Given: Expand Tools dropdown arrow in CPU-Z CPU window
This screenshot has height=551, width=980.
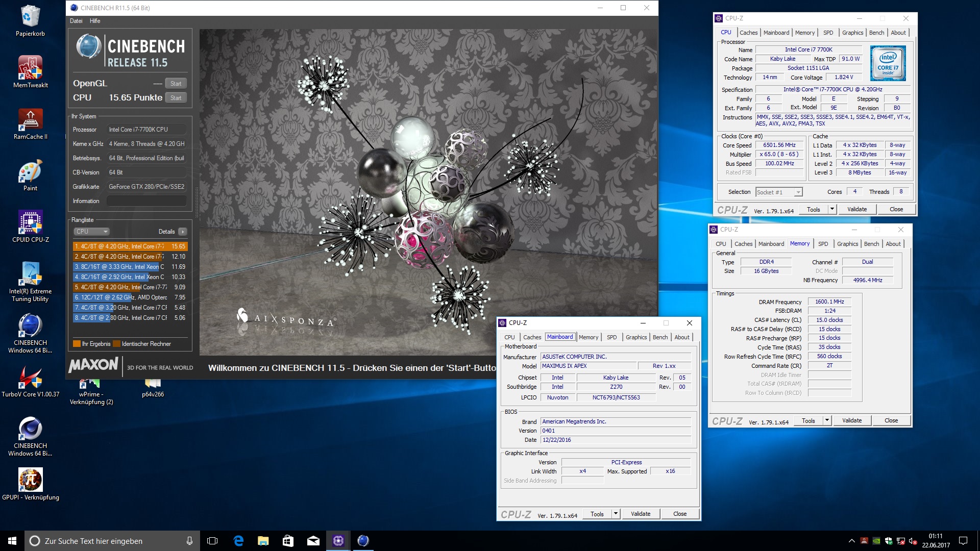Looking at the screenshot, I should [x=832, y=209].
